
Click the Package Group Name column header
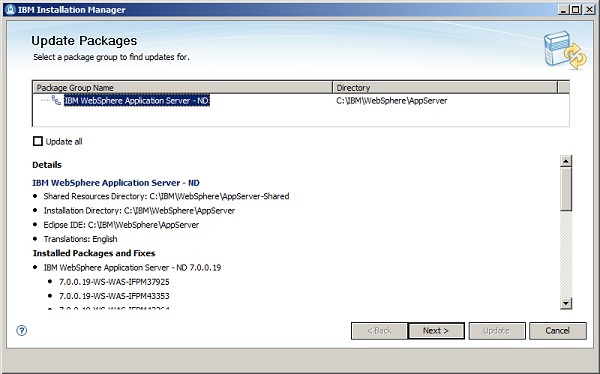(183, 88)
